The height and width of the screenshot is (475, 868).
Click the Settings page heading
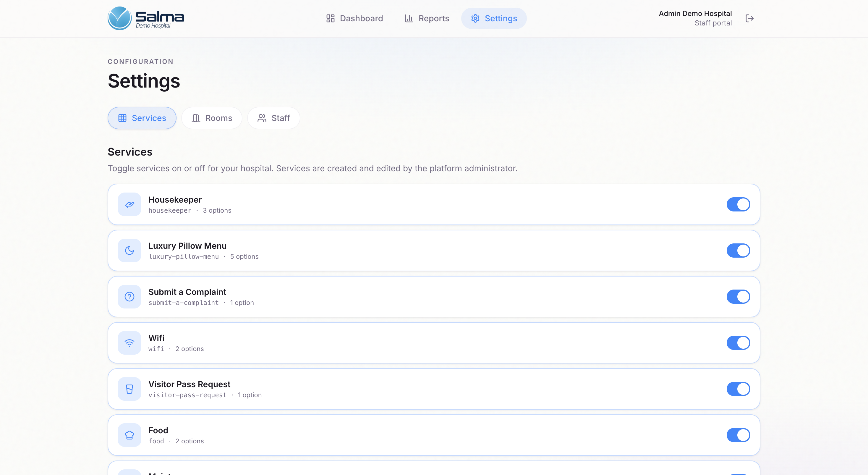point(144,81)
